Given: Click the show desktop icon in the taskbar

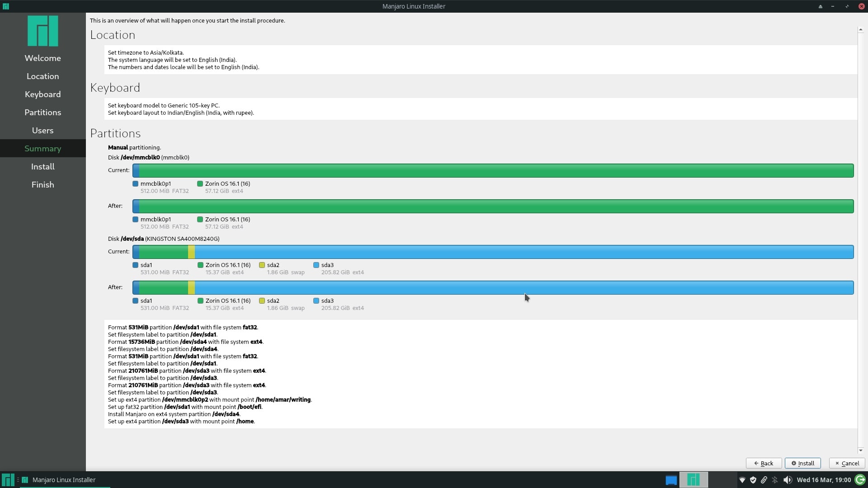Looking at the screenshot, I should click(x=671, y=480).
